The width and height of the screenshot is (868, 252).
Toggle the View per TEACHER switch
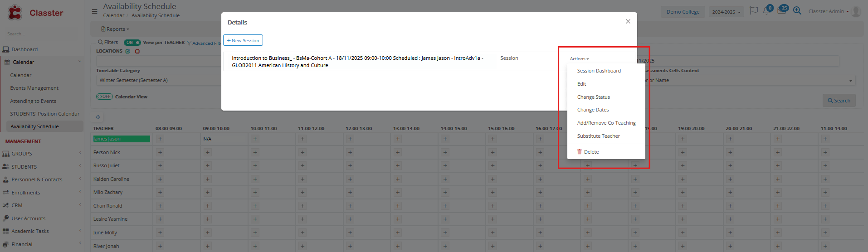click(x=132, y=43)
